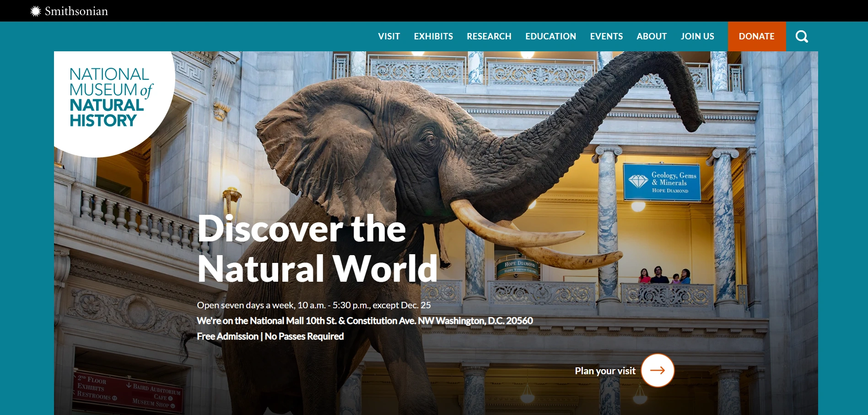Click the orange Donate button

pos(756,37)
